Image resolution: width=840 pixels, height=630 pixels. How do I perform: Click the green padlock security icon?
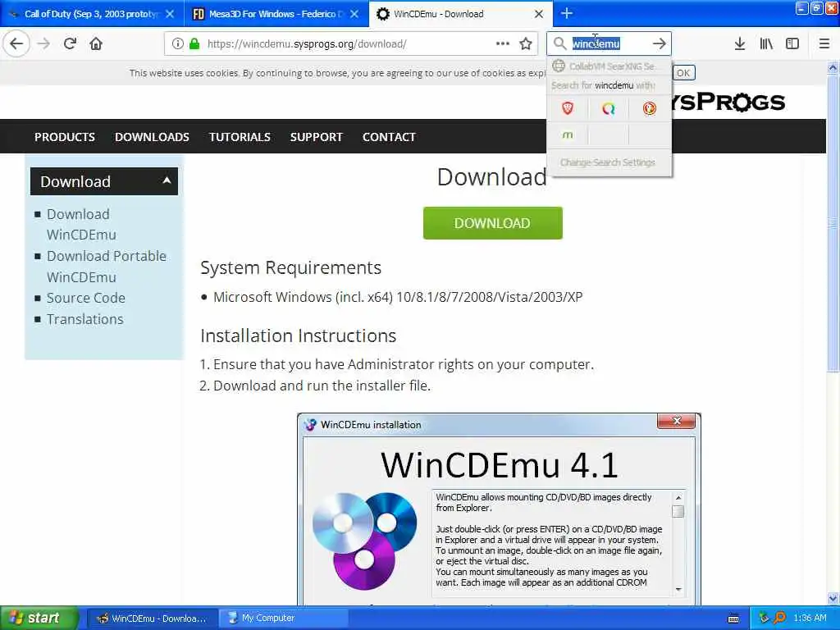(x=194, y=43)
